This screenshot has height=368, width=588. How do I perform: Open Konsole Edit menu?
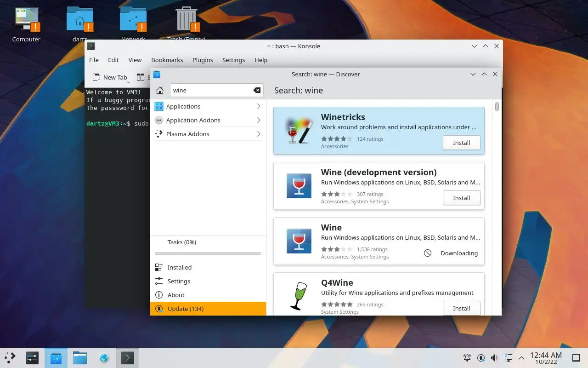tap(113, 60)
